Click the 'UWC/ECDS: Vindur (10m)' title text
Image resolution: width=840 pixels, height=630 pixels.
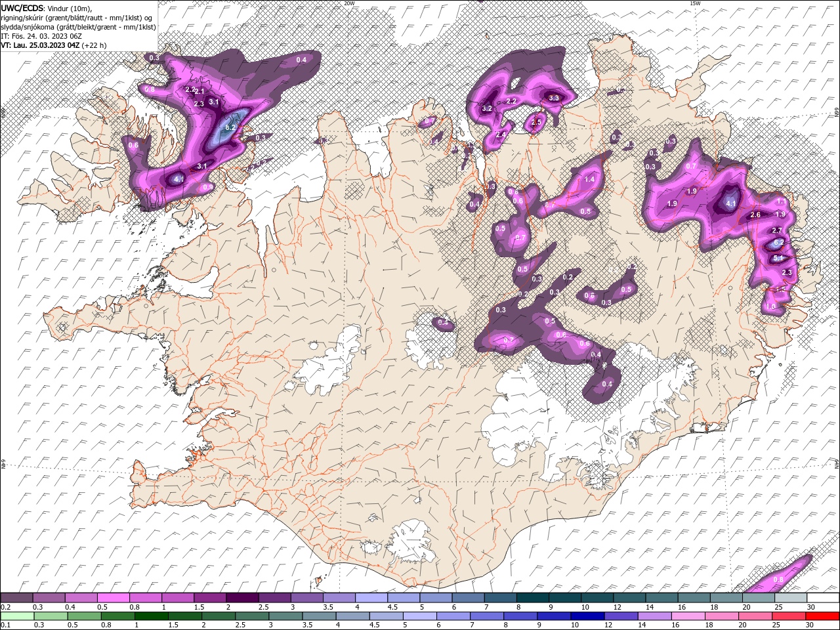click(47, 8)
